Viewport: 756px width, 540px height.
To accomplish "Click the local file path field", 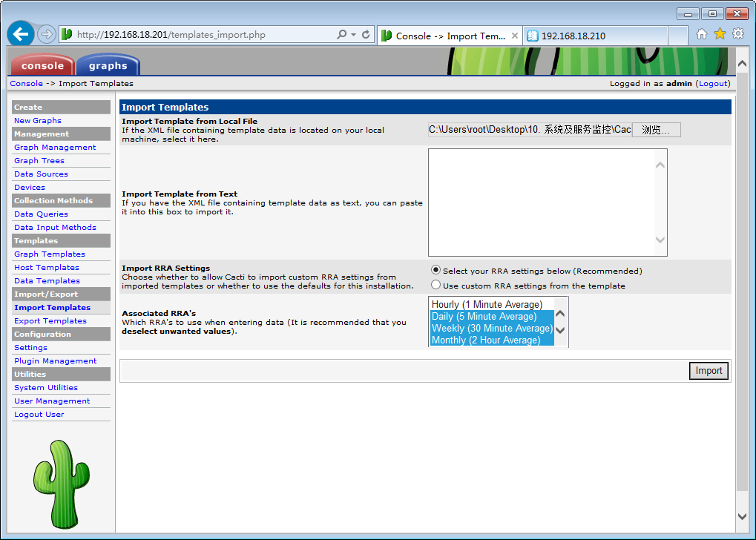I will coord(530,130).
